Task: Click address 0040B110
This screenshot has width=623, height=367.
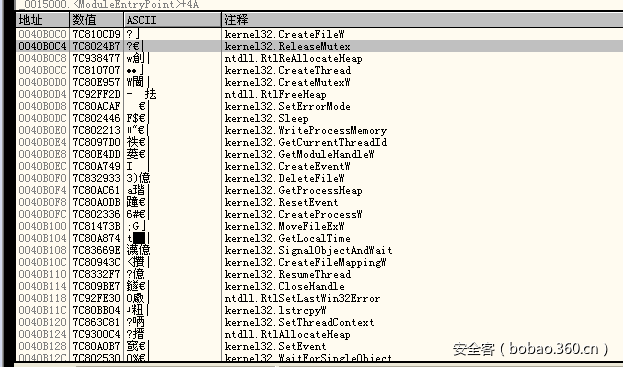Action: (x=42, y=274)
